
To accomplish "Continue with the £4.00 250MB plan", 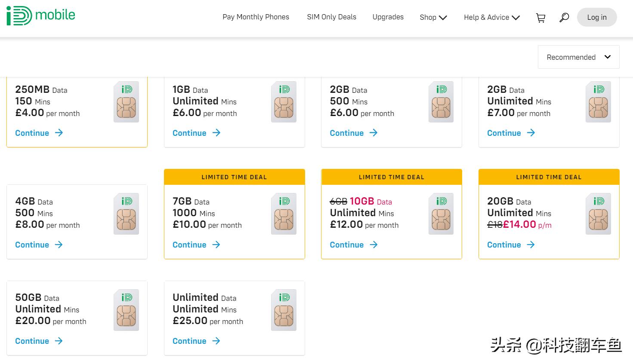I will point(39,133).
